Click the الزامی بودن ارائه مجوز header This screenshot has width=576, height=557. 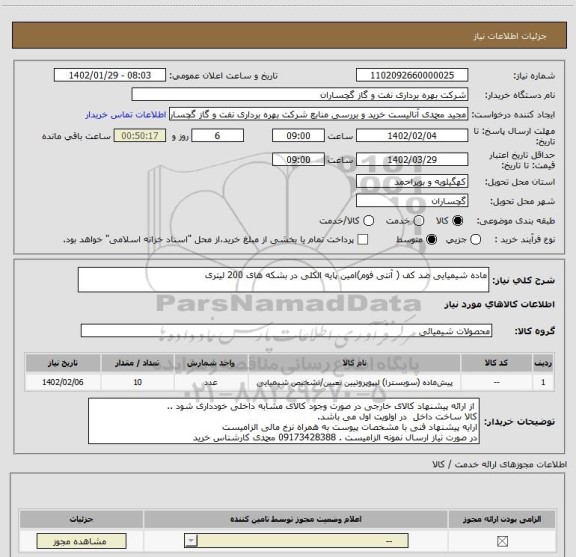502,519
